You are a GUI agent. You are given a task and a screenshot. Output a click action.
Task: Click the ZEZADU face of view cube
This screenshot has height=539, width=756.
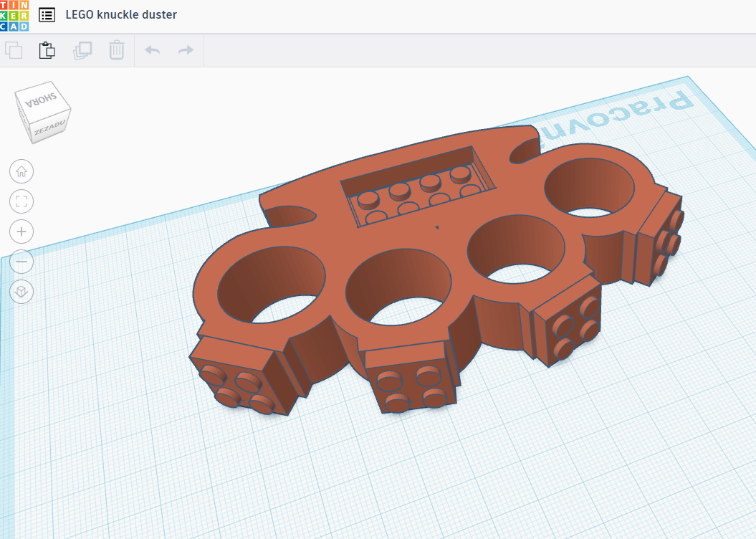pyautogui.click(x=50, y=128)
